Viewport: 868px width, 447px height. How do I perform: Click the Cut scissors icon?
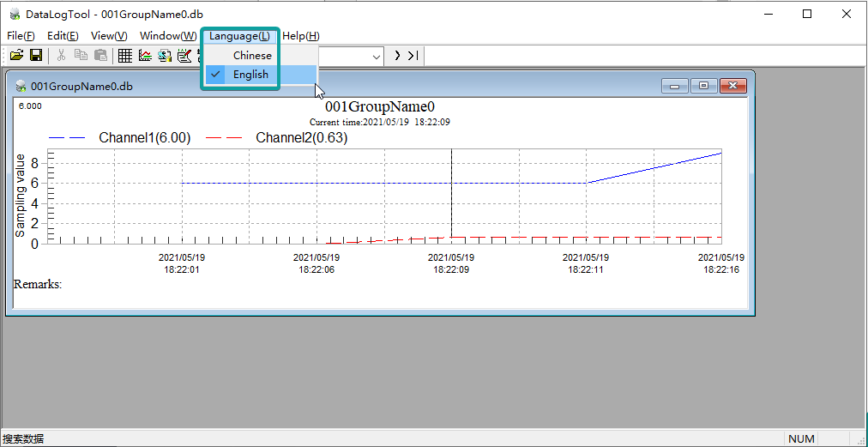tap(61, 56)
